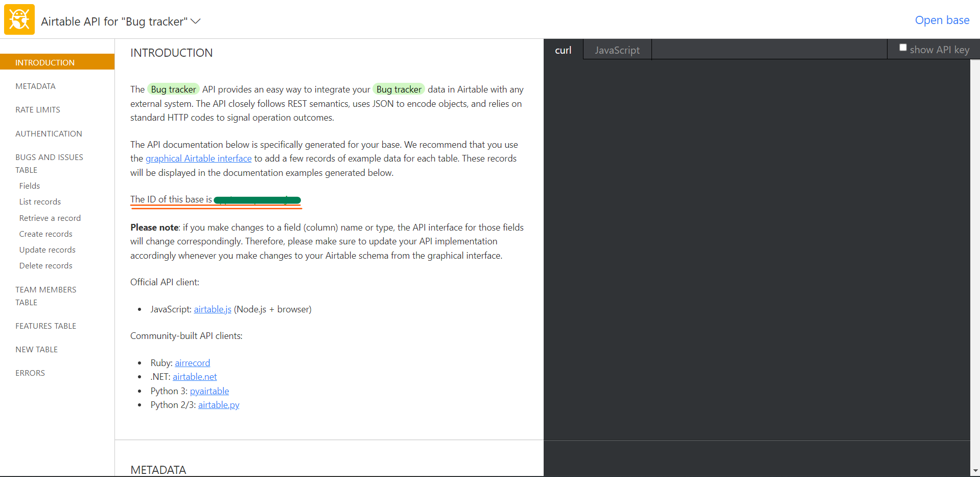
Task: Switch to the JavaScript tab
Action: pyautogui.click(x=617, y=50)
